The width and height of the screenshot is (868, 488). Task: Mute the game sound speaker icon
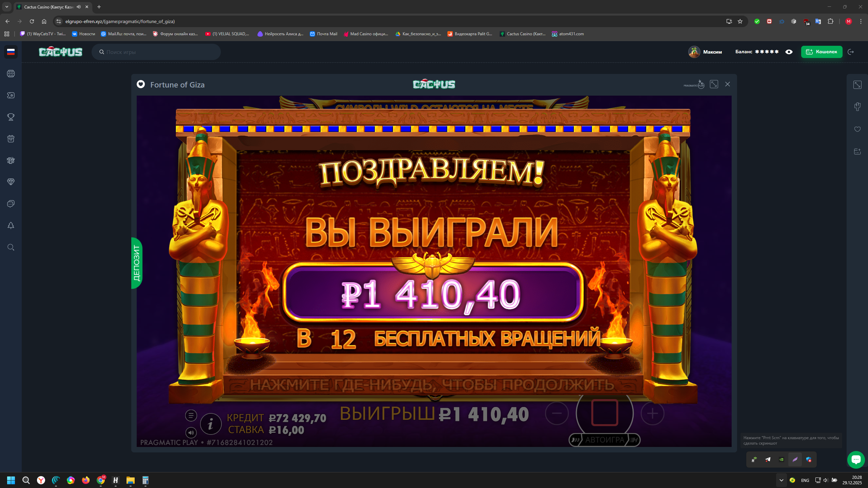191,432
